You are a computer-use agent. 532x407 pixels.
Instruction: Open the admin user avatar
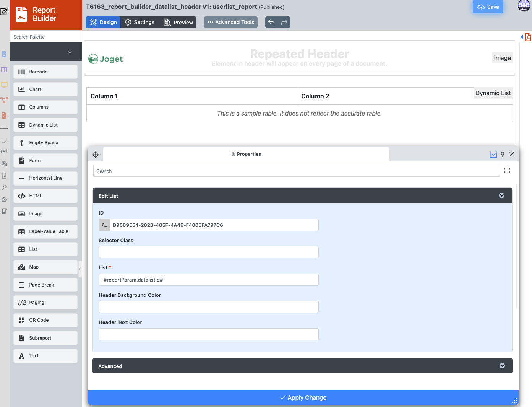[x=524, y=6]
